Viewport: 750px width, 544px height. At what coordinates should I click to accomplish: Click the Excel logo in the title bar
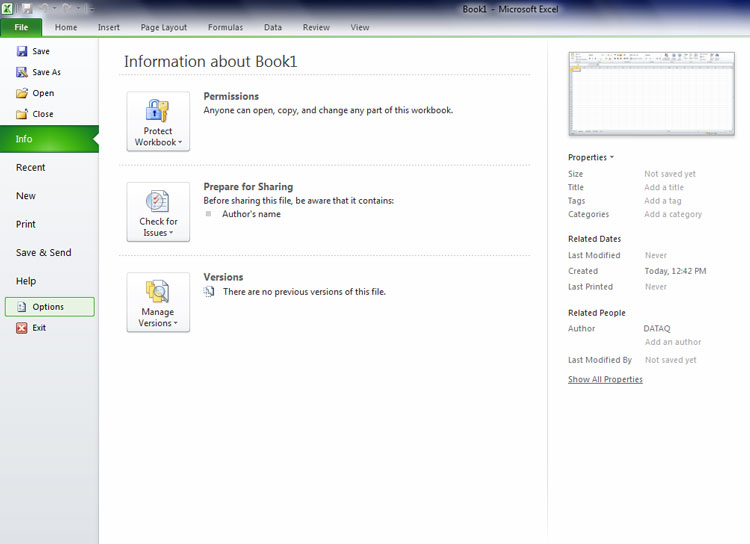[x=7, y=9]
